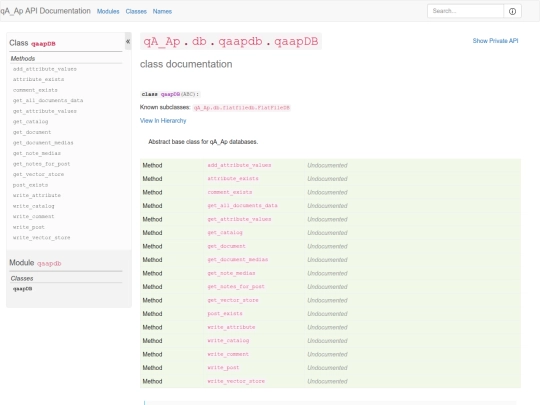
Task: Click Method label in the get_catalog row
Action: point(152,233)
